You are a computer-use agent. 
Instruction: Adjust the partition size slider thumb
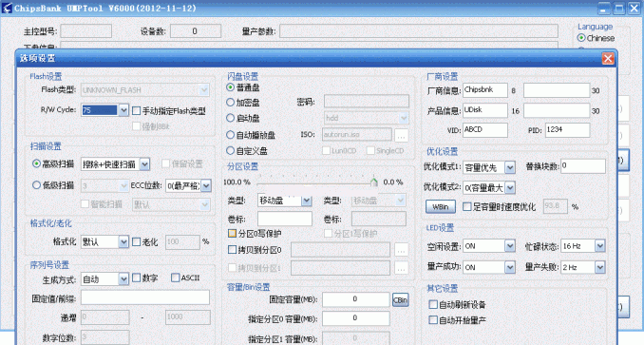tap(373, 182)
